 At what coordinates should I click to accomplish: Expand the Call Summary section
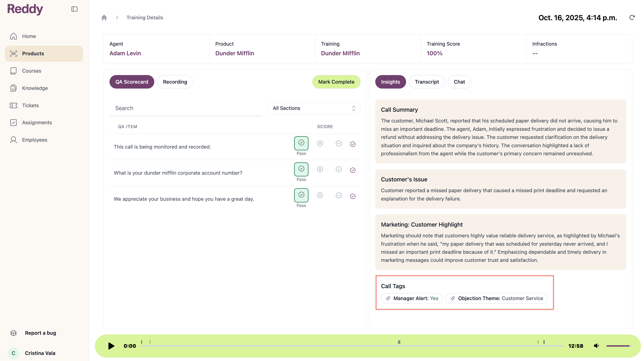pos(399,110)
